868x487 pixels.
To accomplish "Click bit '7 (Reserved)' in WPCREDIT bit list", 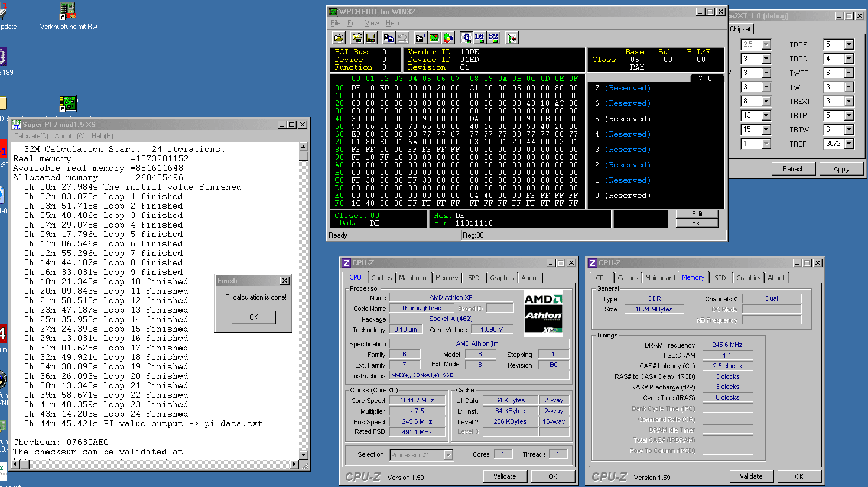I will click(x=623, y=88).
